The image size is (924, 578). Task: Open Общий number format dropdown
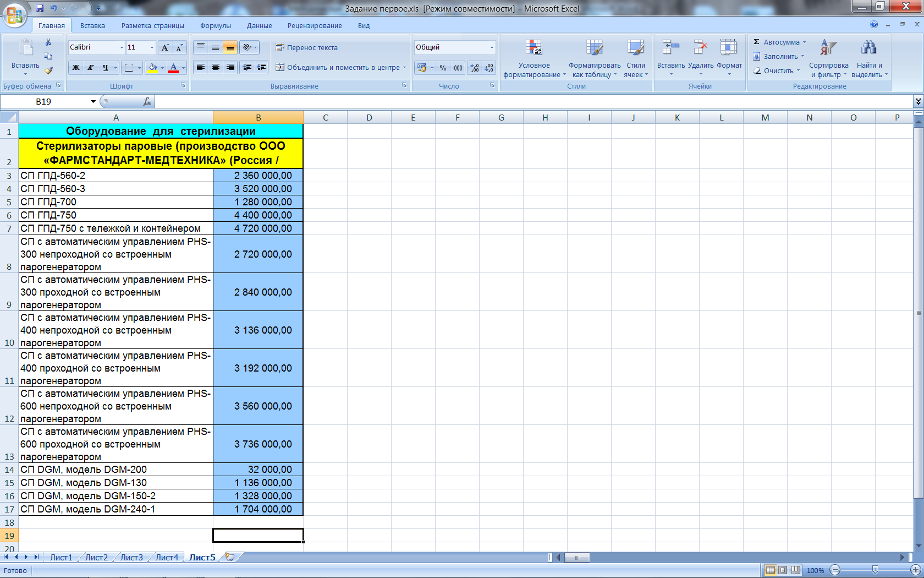tap(492, 47)
